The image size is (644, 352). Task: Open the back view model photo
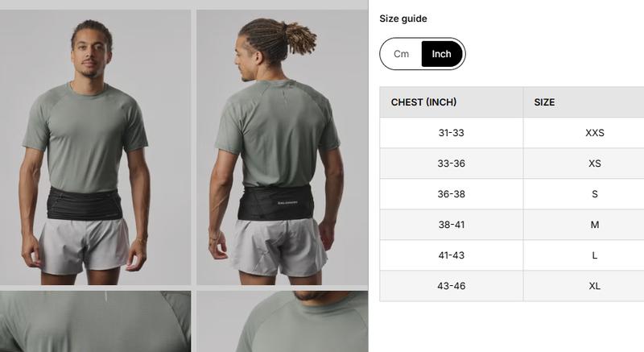pos(283,147)
